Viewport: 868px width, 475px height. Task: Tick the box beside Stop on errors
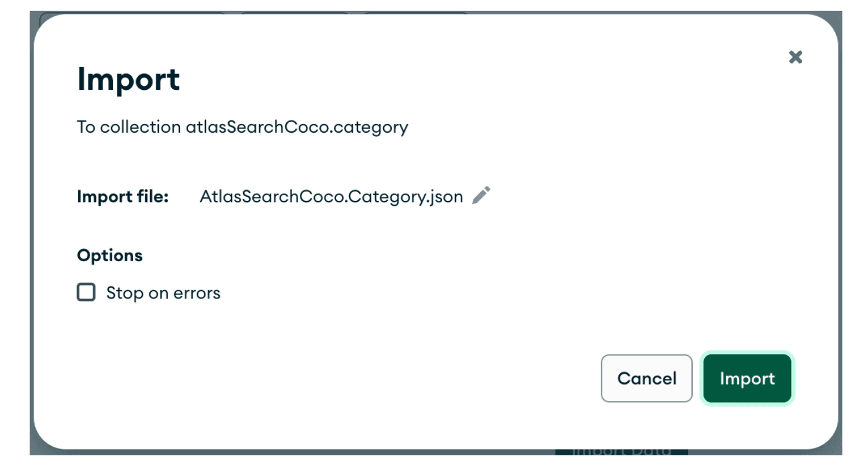[86, 292]
